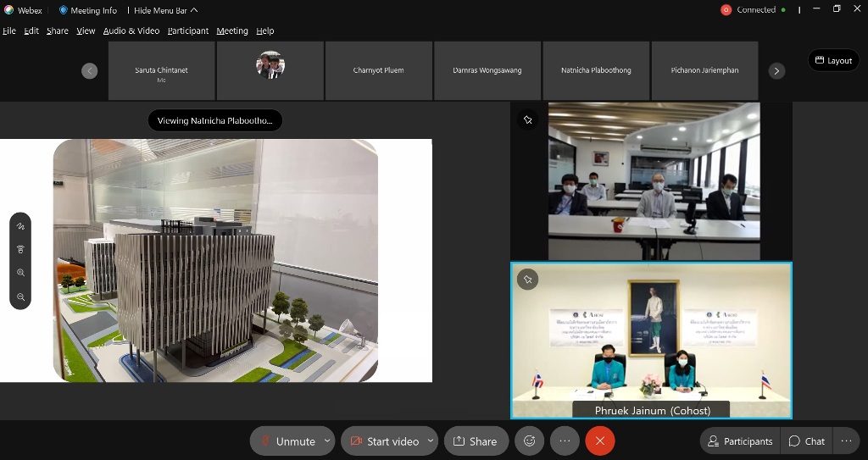Image resolution: width=868 pixels, height=460 pixels.
Task: Open the reactions emoji panel
Action: 530,441
